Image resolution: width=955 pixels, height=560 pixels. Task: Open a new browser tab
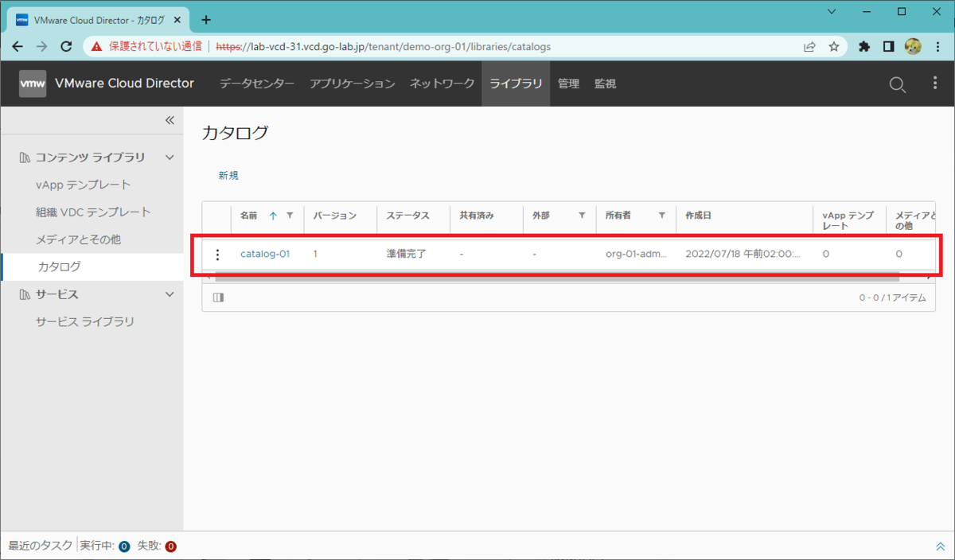(x=206, y=20)
